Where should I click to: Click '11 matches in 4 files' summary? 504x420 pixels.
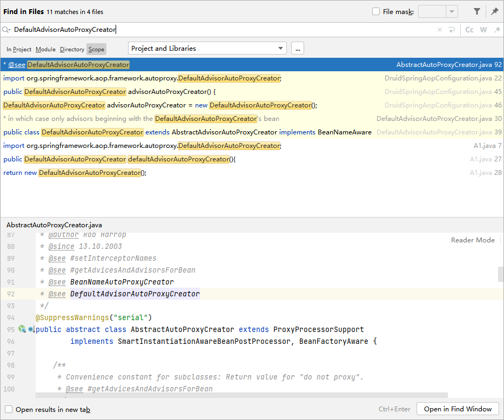coord(75,12)
